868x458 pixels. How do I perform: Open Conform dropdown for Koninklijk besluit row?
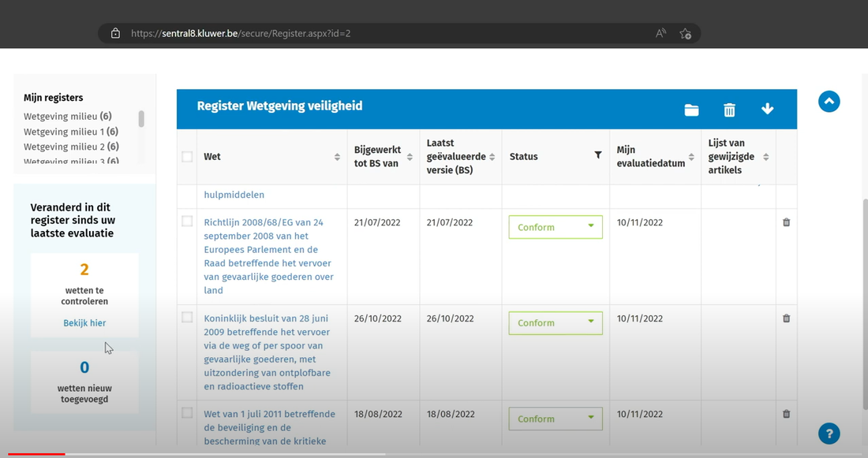tap(556, 323)
